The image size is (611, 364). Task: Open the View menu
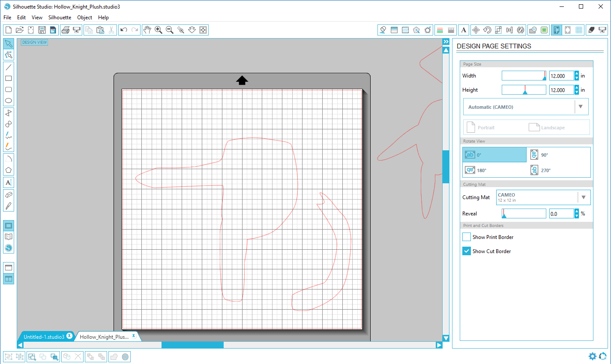click(37, 18)
